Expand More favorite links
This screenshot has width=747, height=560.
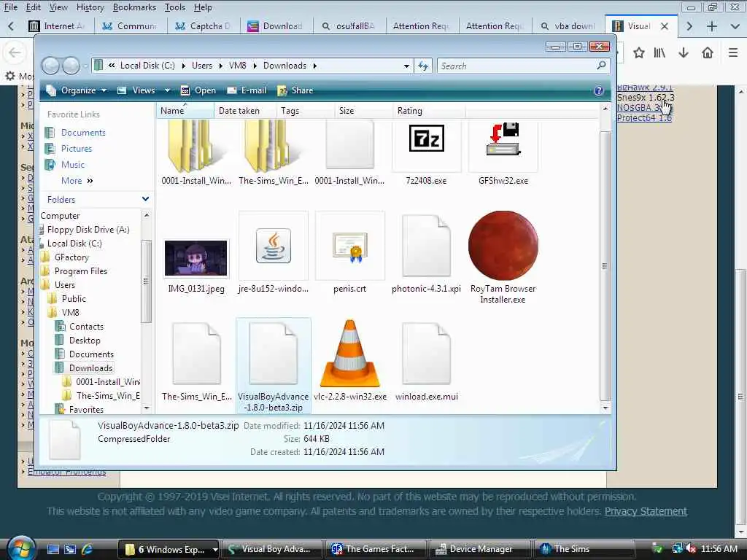[x=77, y=181]
